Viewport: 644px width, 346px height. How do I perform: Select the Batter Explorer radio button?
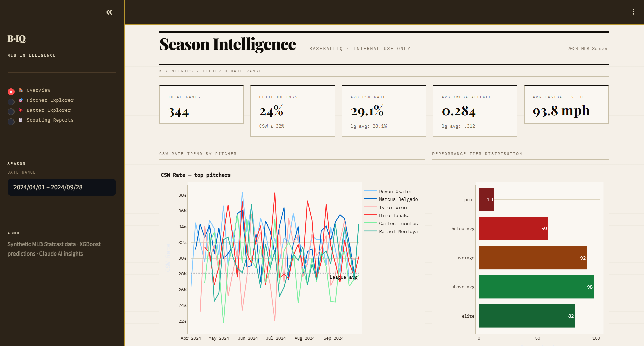coord(11,112)
